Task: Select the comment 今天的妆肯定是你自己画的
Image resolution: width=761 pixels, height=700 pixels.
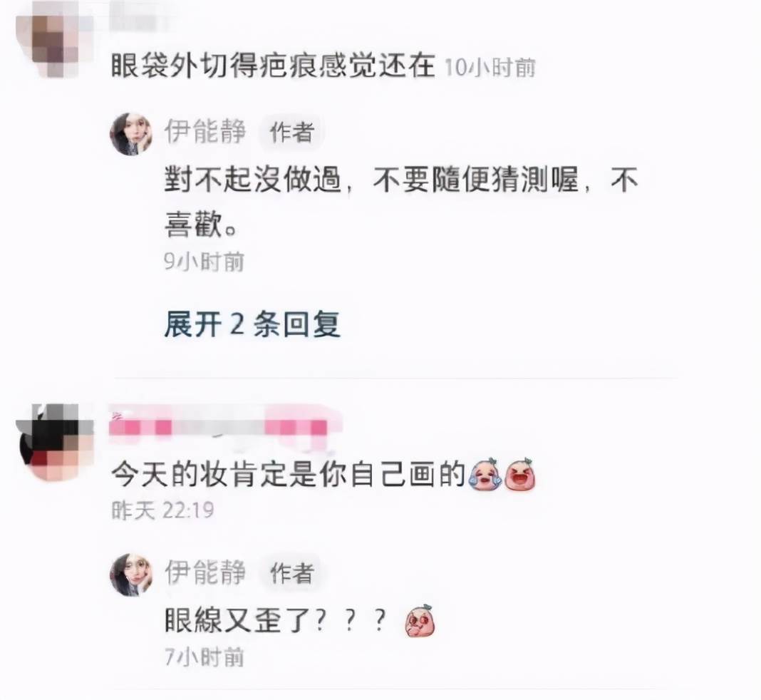Action: [x=289, y=474]
